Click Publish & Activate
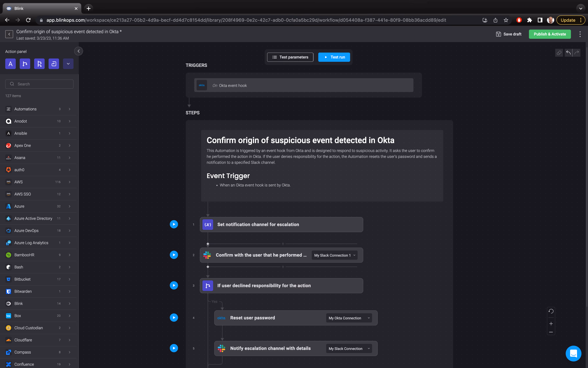The image size is (588, 368). click(550, 34)
